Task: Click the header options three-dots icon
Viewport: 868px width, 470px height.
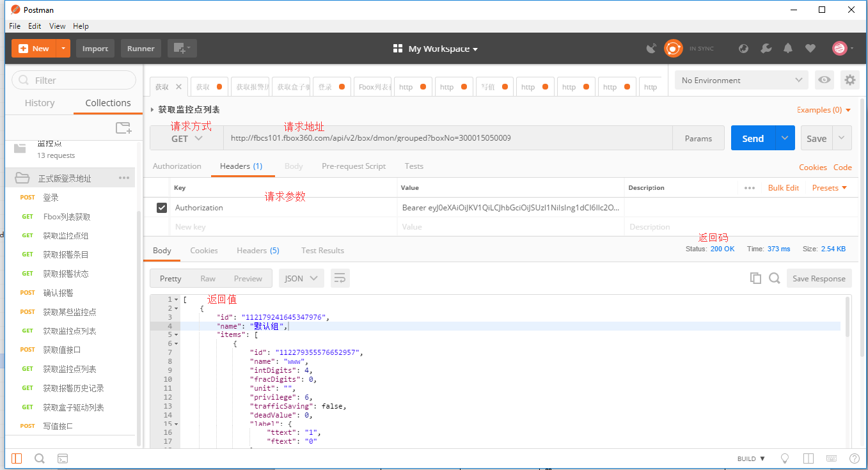Action: tap(750, 188)
